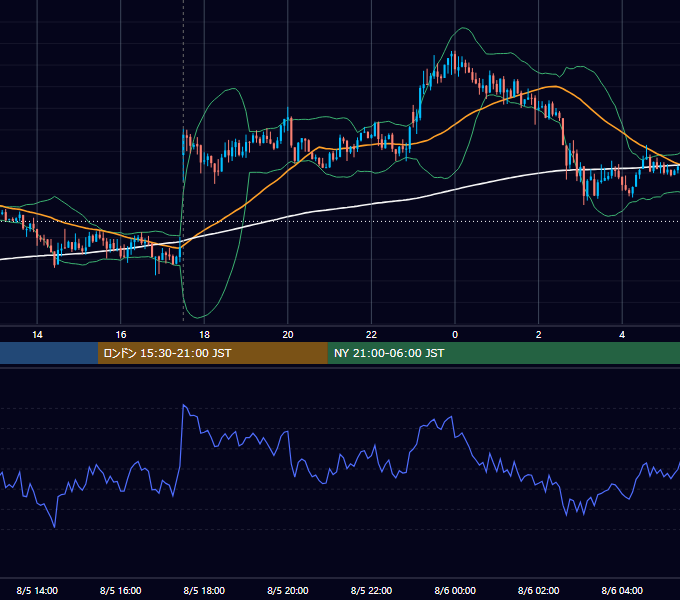Screen dimensions: 680x600
Task: Click the 8/6 04:00 date label
Action: [622, 590]
